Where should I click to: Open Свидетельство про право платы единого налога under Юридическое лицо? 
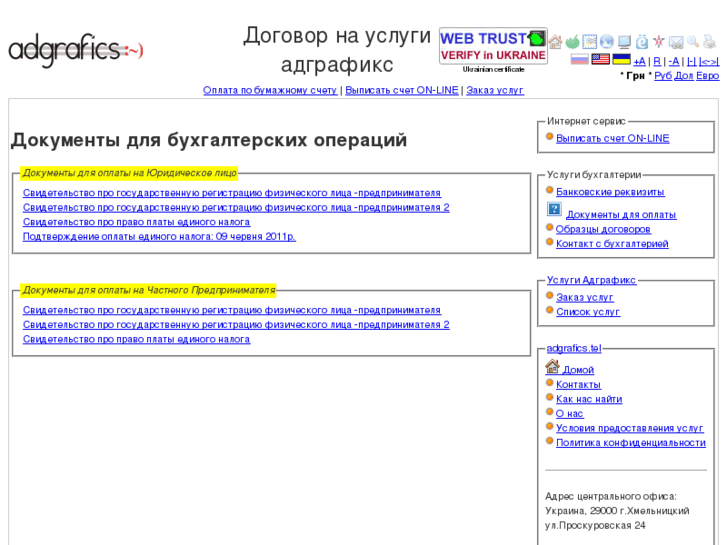136,222
